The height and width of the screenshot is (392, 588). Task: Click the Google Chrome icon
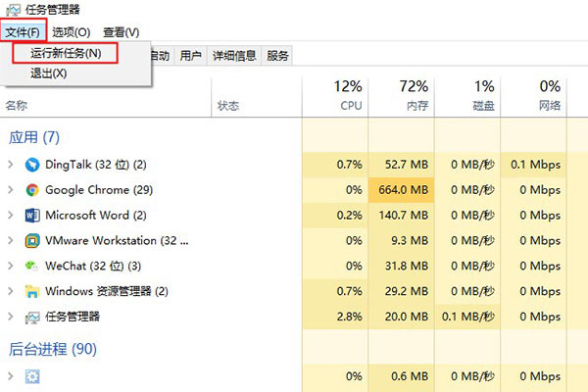click(x=32, y=190)
